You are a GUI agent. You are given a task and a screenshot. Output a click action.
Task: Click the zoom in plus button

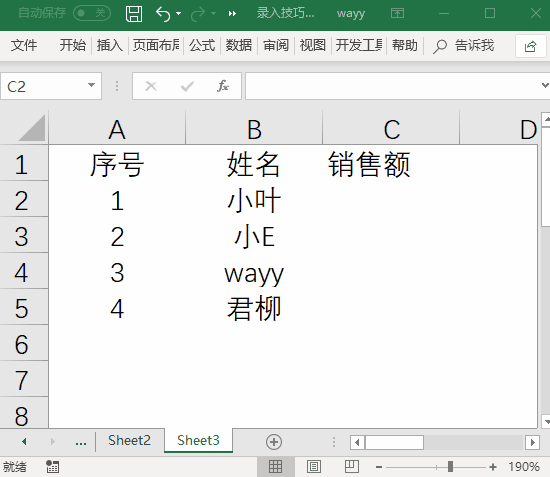(493, 467)
